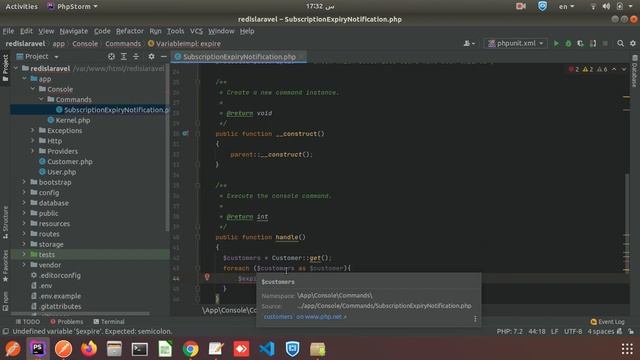Image resolution: width=640 pixels, height=360 pixels.
Task: Click the LF line separator indicator
Action: tap(554, 331)
